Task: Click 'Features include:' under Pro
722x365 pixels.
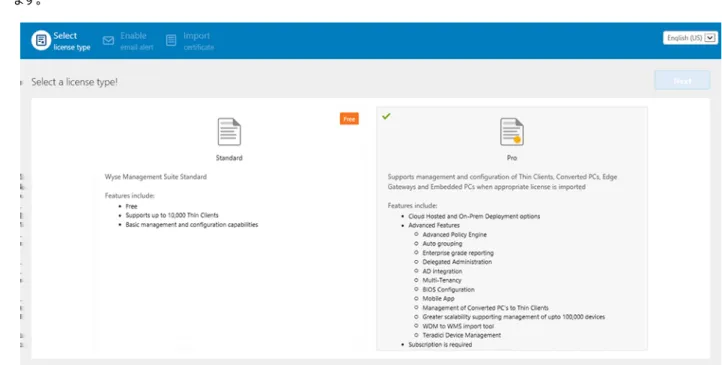Action: (x=412, y=206)
